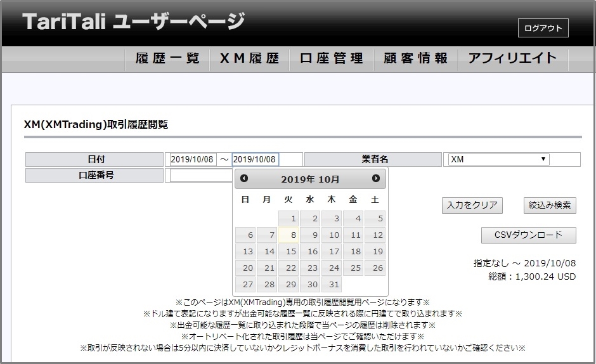Select October 23 in the calendar
The height and width of the screenshot is (364, 596).
point(310,268)
